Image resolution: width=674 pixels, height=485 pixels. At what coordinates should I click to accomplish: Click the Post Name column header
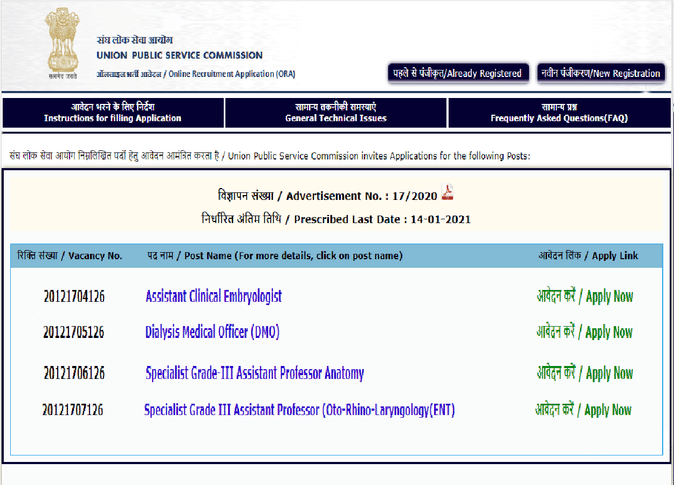[274, 256]
